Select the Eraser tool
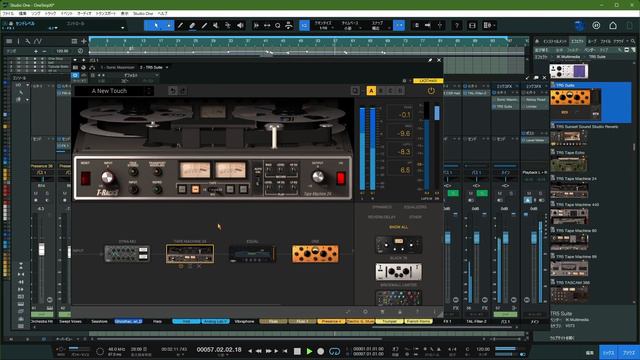 click(192, 25)
